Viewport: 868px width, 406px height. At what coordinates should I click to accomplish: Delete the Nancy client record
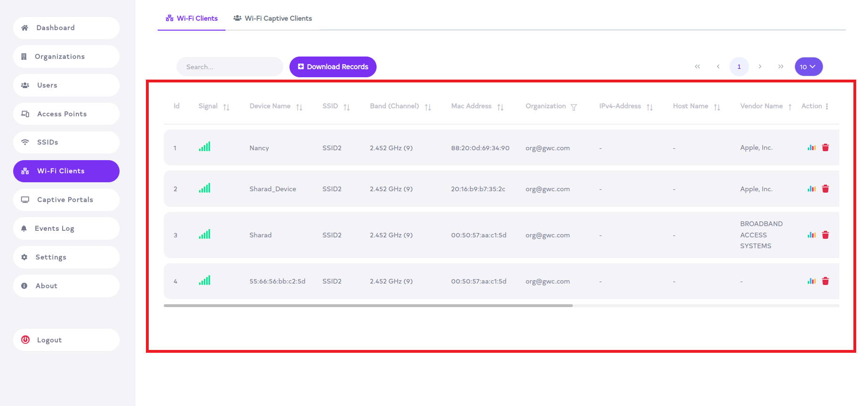pos(825,148)
